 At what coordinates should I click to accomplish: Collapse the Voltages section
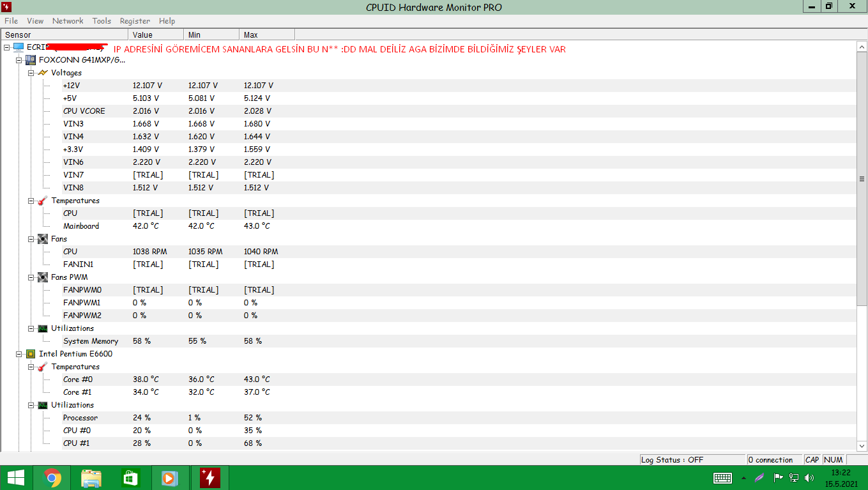point(31,73)
